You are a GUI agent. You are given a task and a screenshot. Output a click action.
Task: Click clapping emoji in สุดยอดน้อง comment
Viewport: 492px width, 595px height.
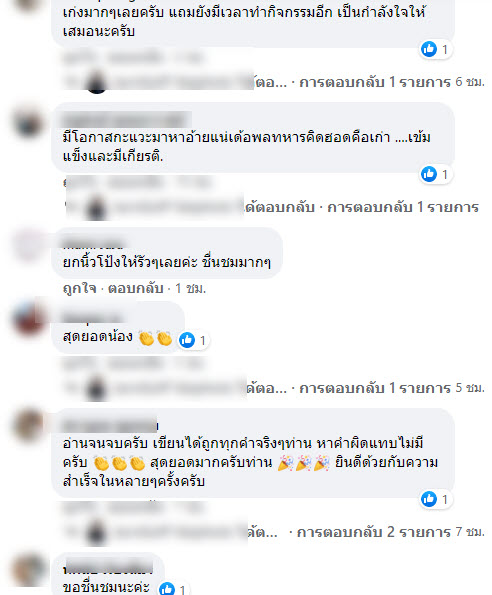tap(156, 338)
